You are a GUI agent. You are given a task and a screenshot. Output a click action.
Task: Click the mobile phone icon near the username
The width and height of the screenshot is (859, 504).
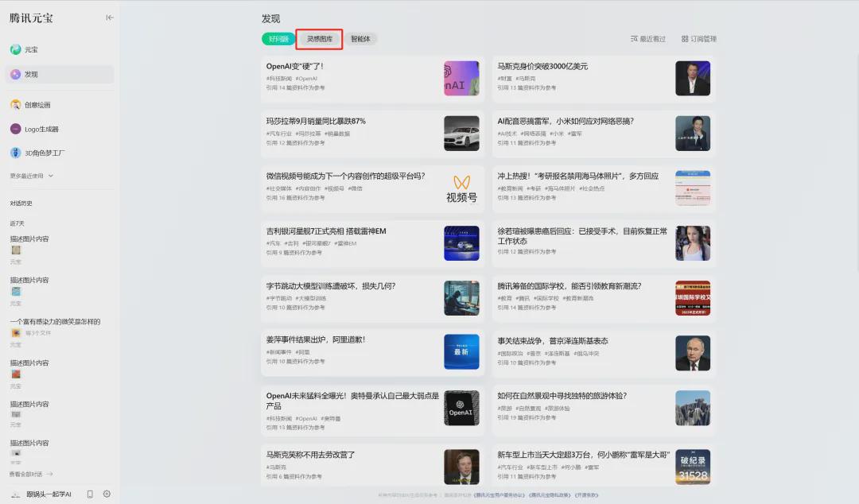tap(88, 493)
